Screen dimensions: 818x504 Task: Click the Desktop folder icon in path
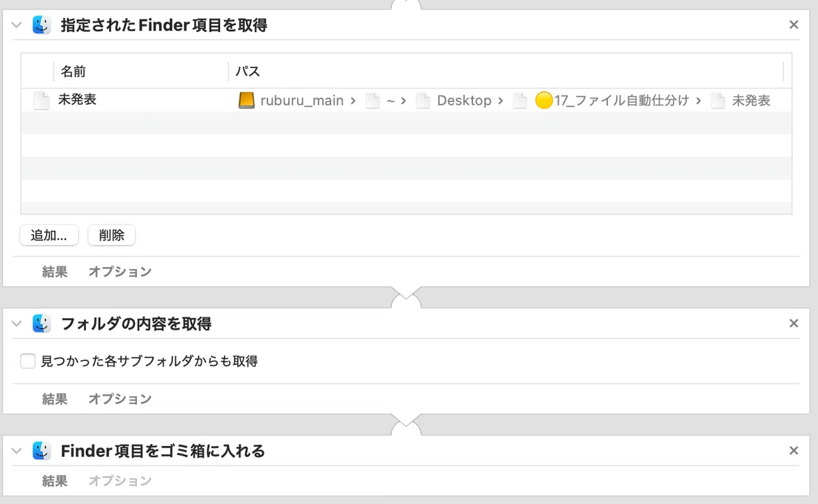click(423, 101)
